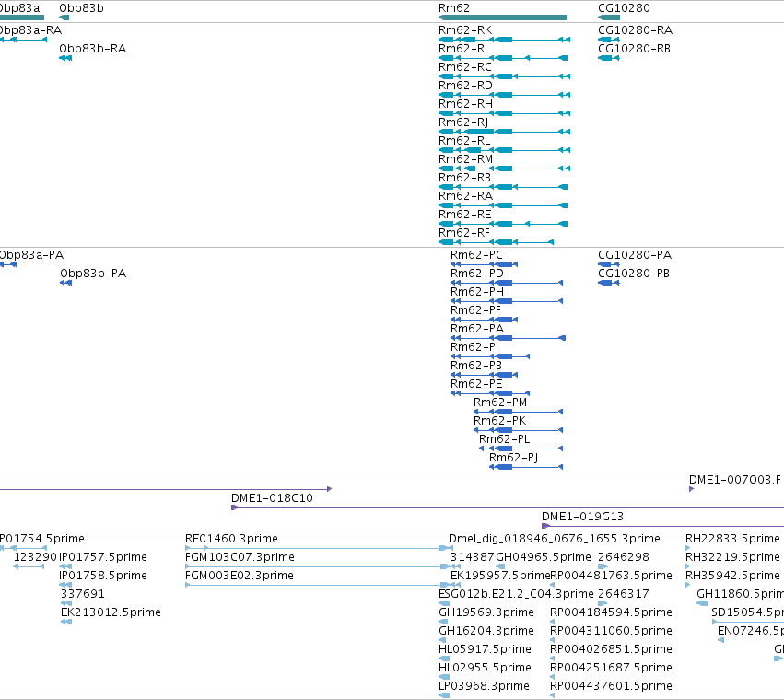Viewport: 784px width, 700px height.
Task: Click the Obp83a gene label
Action: pyautogui.click(x=19, y=8)
